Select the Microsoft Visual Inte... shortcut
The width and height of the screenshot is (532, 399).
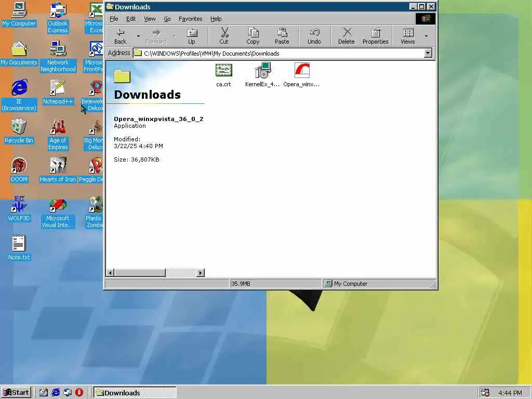coord(58,212)
